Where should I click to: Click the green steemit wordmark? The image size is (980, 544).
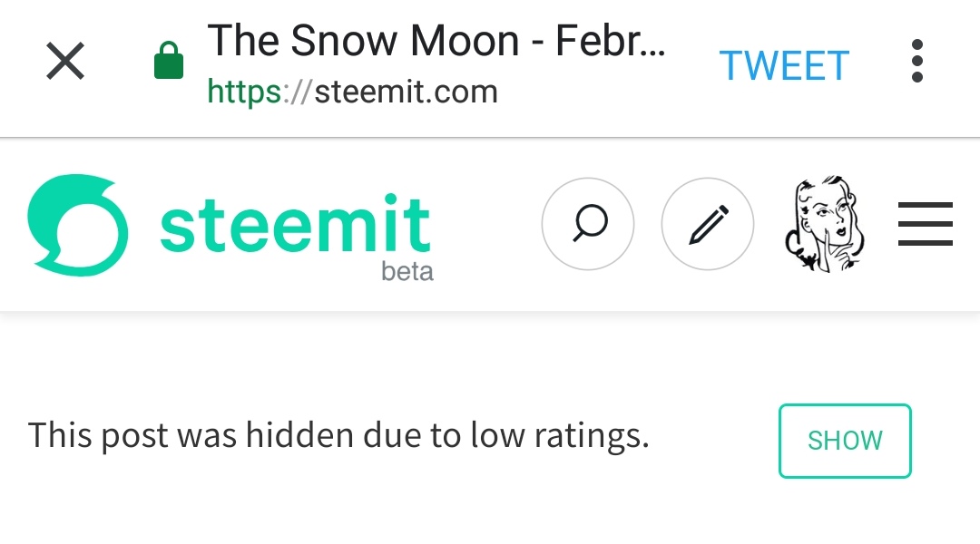pos(295,223)
